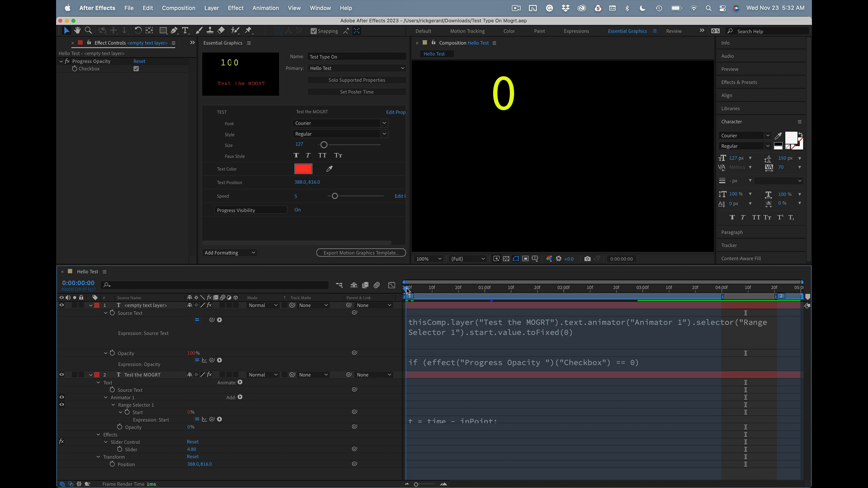
Task: Hide the Test the MOGRT layer
Action: [61, 375]
